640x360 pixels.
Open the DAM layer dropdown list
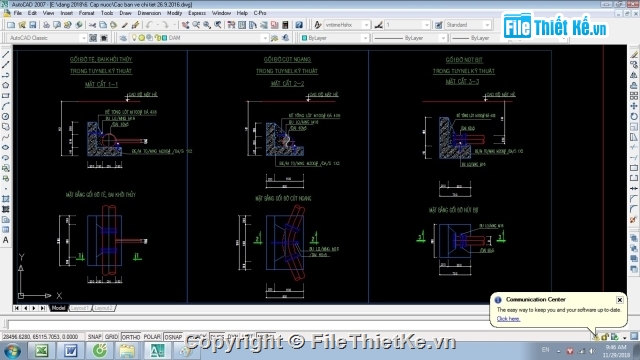[x=264, y=38]
